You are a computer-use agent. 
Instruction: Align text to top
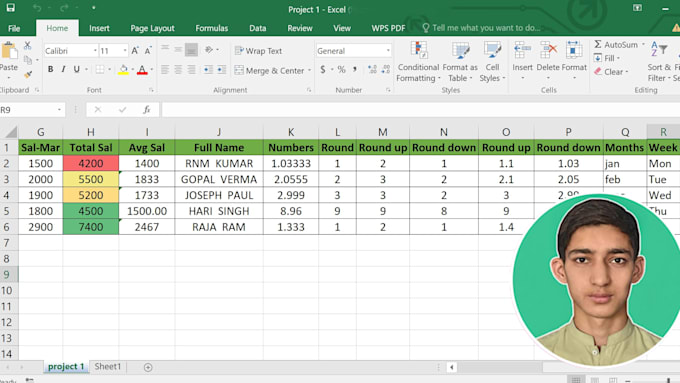(x=165, y=49)
